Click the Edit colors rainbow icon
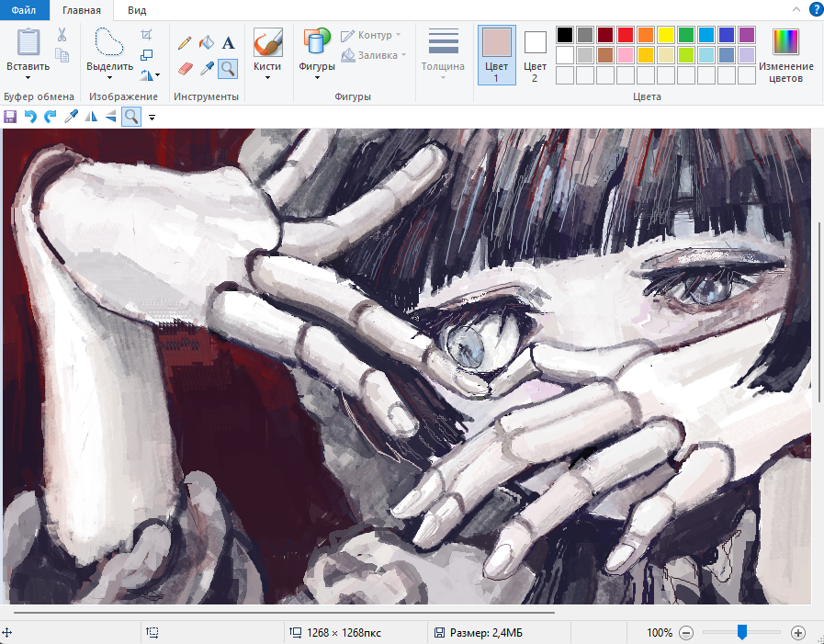824x644 pixels. click(785, 41)
